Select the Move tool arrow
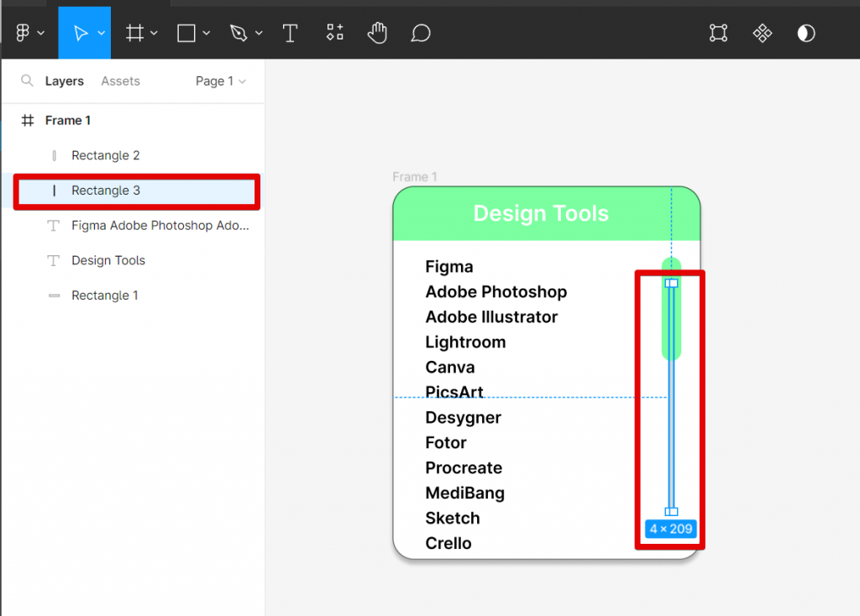The width and height of the screenshot is (860, 616). coord(80,33)
